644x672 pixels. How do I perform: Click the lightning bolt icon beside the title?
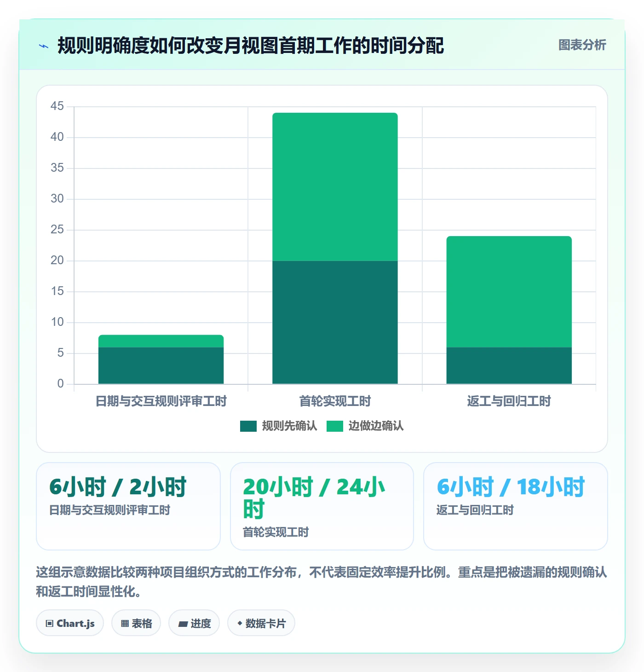click(44, 46)
